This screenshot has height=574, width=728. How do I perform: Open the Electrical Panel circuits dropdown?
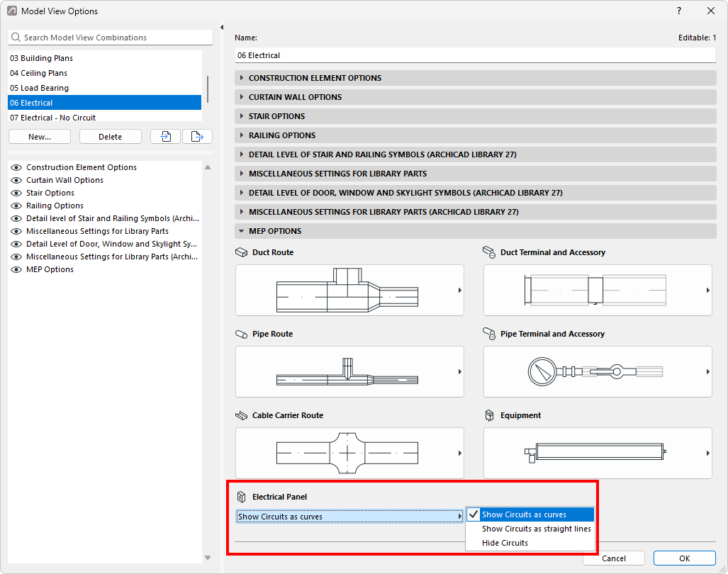click(x=349, y=517)
